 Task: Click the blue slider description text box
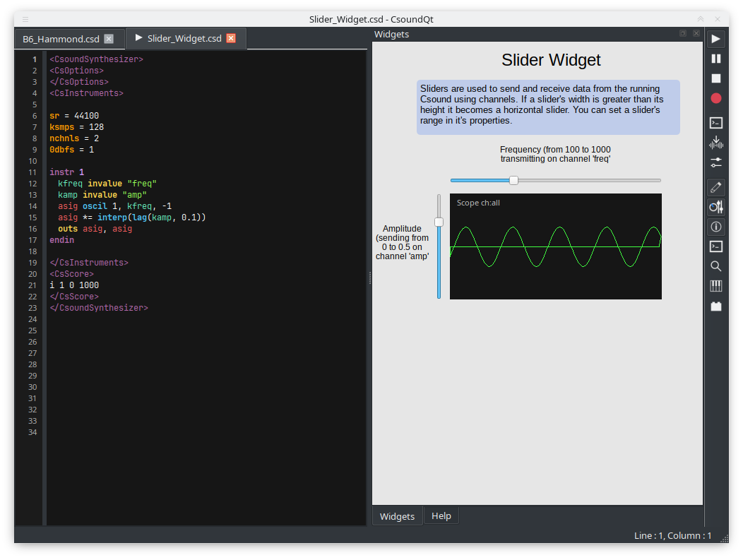(x=548, y=107)
